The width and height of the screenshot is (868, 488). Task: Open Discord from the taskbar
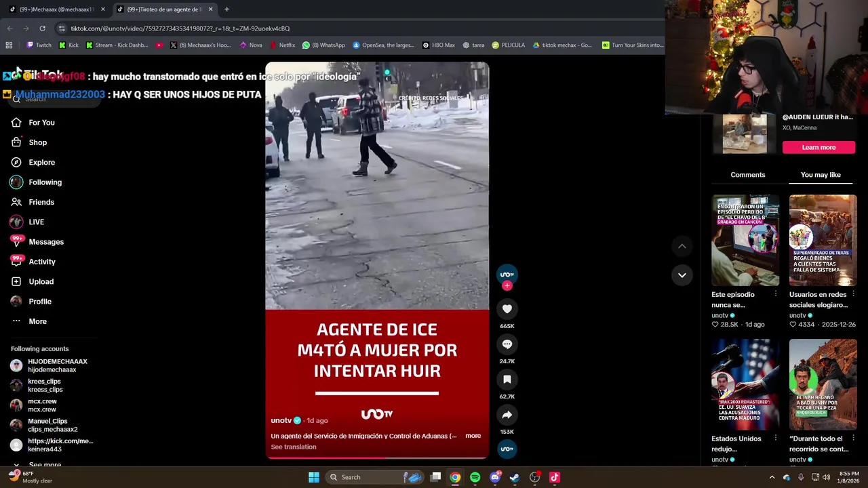495,477
